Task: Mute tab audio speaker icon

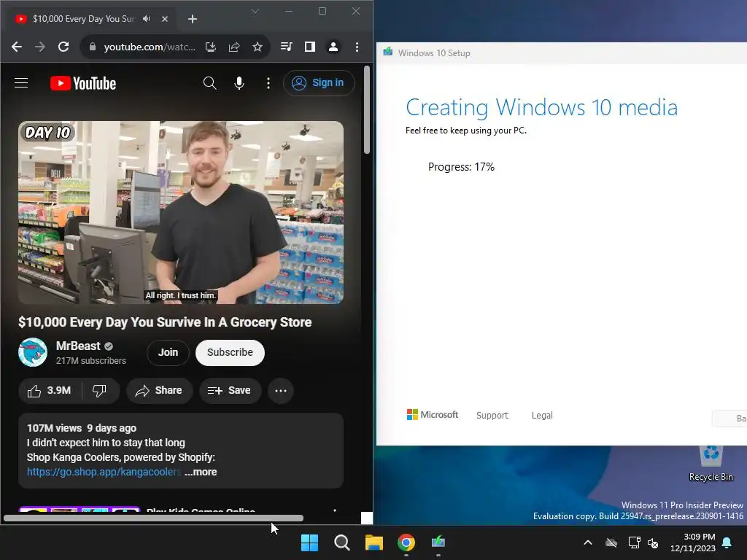Action: (147, 18)
